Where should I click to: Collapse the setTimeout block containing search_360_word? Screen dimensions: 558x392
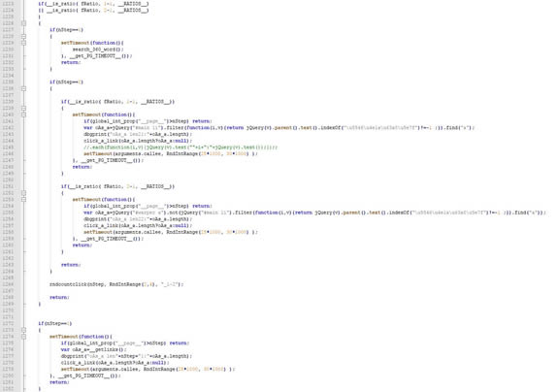pos(23,43)
